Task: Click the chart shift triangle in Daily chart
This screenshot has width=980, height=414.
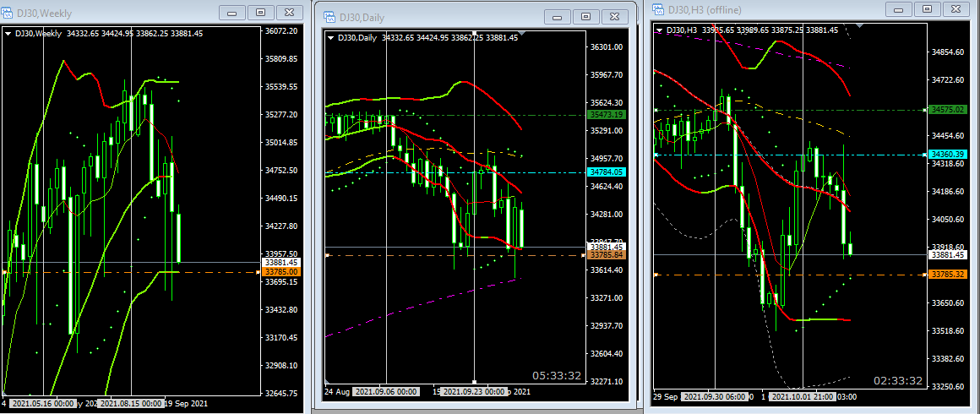Action: [523, 33]
